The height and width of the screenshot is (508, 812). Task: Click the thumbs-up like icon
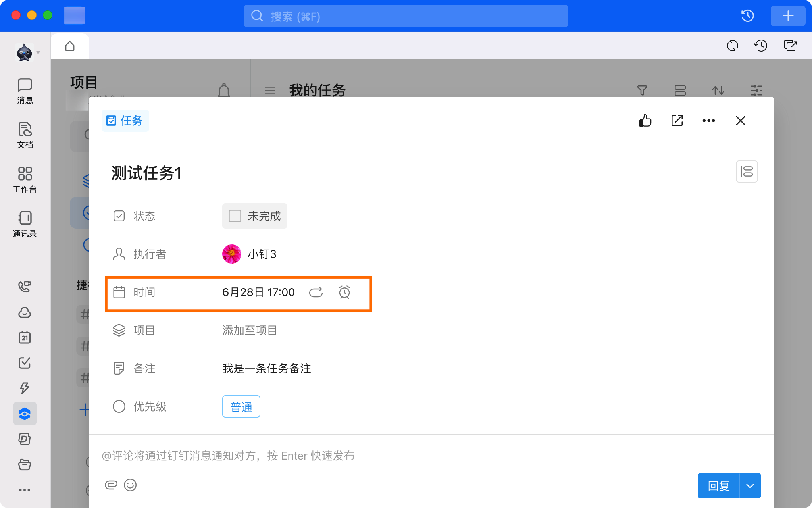[x=645, y=121]
